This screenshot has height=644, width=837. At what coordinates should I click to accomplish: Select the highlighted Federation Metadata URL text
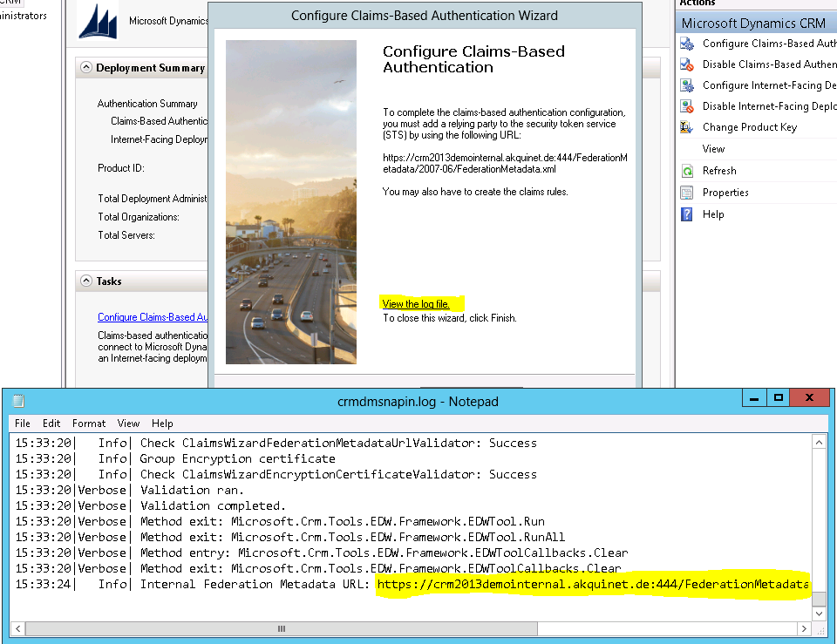[x=593, y=584]
